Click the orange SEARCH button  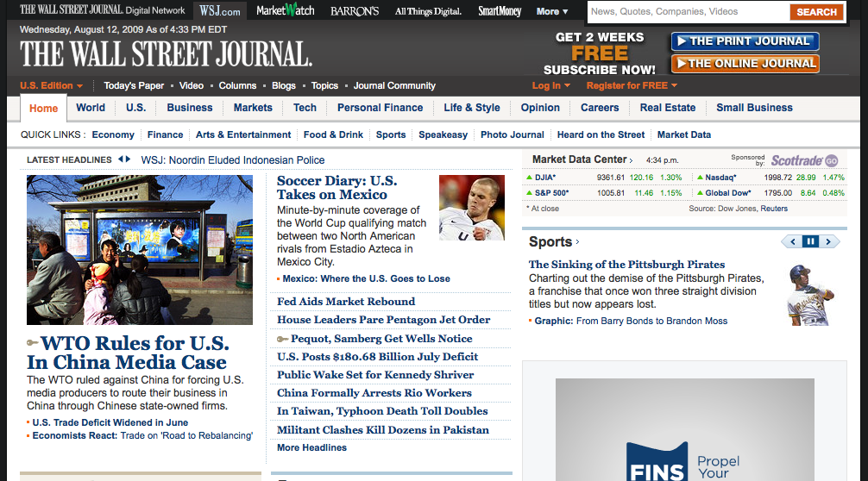[816, 11]
